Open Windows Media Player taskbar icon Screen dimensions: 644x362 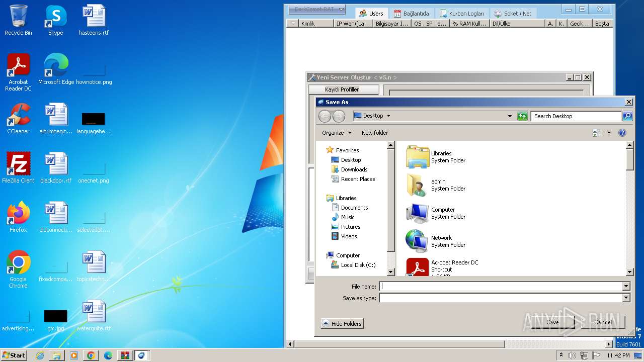coord(74,355)
